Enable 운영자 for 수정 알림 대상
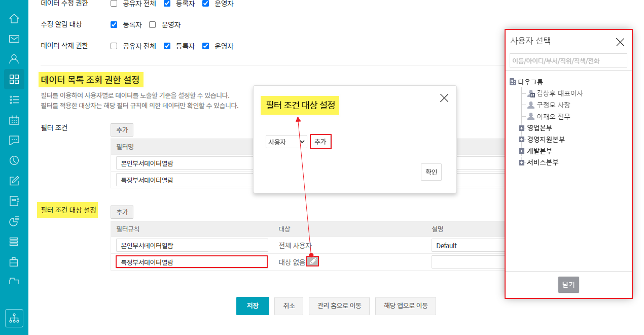 pyautogui.click(x=153, y=24)
